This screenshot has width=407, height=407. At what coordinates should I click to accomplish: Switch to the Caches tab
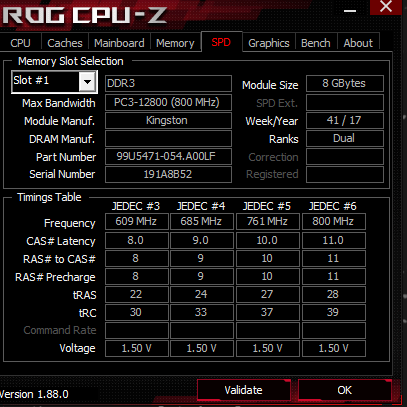click(65, 43)
